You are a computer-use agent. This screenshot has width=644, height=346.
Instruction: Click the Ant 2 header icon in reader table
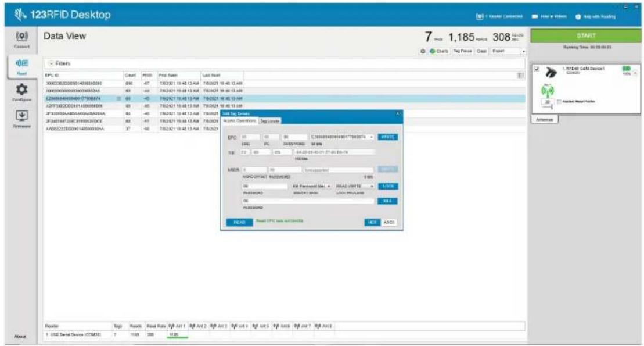pyautogui.click(x=192, y=326)
